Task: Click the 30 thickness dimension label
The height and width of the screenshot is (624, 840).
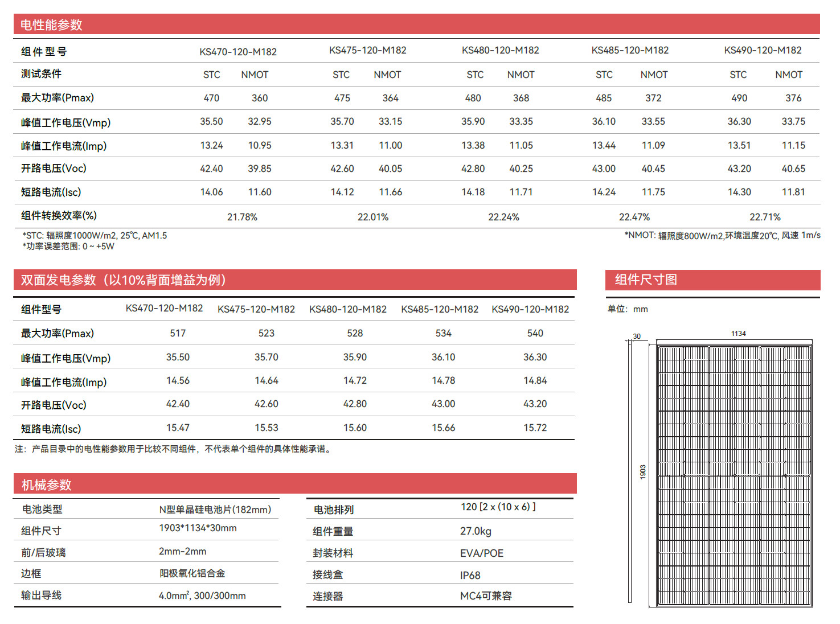Action: click(637, 336)
